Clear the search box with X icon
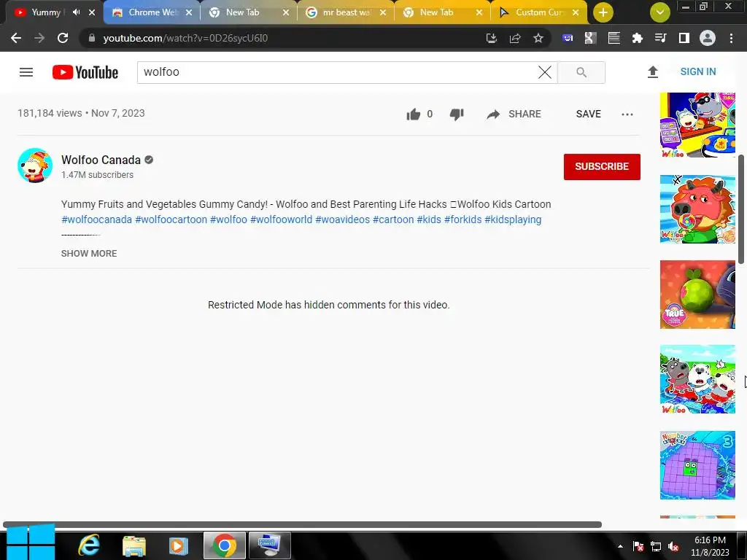 (544, 72)
